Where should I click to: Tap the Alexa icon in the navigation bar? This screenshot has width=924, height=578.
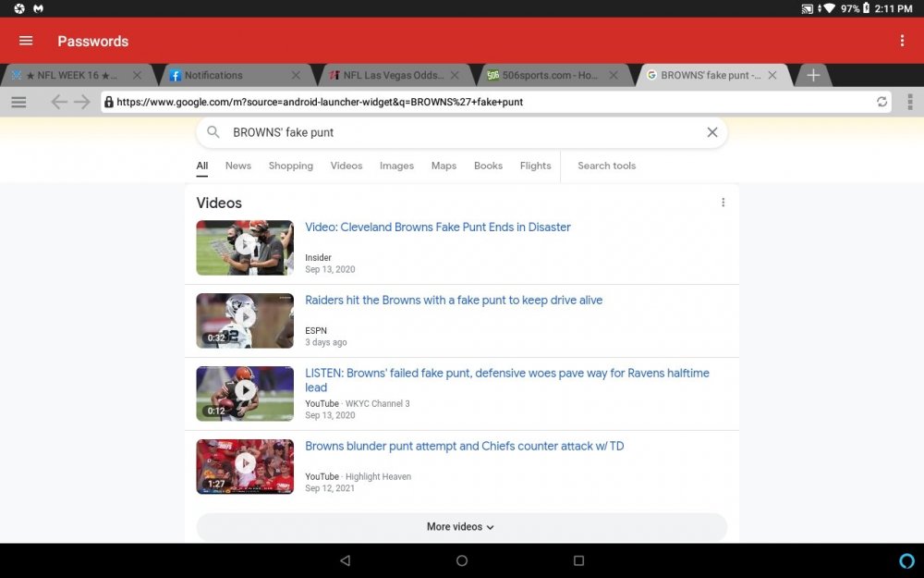(907, 560)
